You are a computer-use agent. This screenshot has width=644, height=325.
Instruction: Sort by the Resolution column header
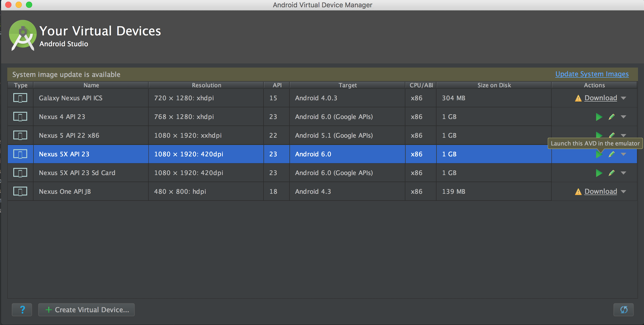click(206, 85)
